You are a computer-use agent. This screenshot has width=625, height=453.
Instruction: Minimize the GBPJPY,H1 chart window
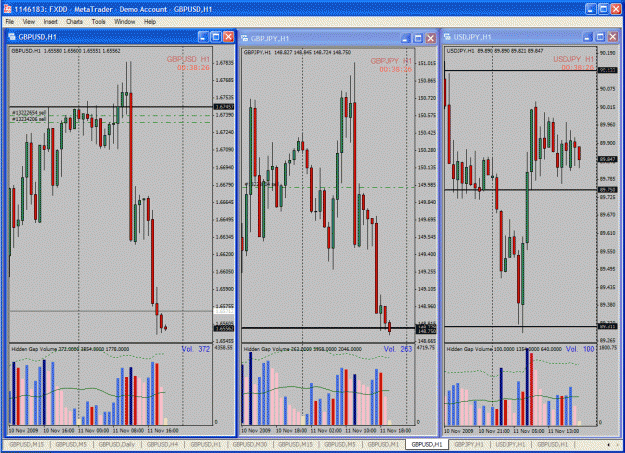click(x=405, y=38)
